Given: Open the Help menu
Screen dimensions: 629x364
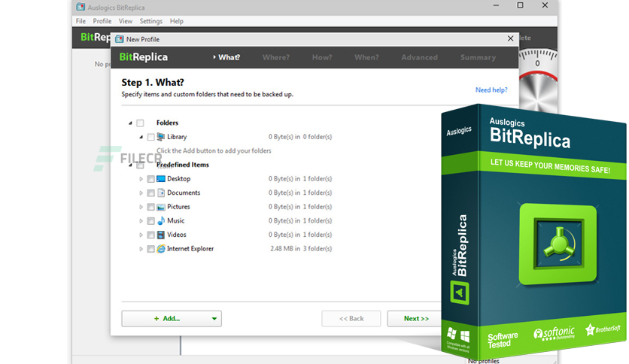Looking at the screenshot, I should pyautogui.click(x=177, y=21).
